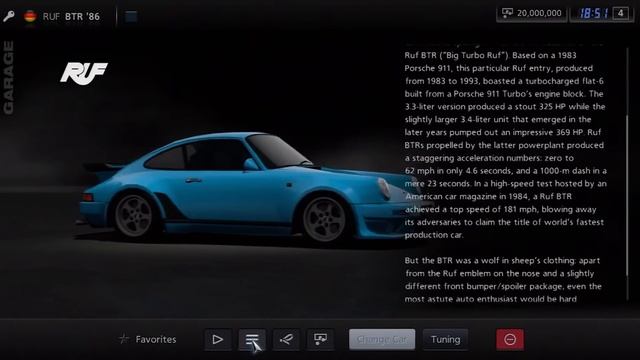Click the credits car icon
The image size is (640, 360).
click(x=507, y=13)
